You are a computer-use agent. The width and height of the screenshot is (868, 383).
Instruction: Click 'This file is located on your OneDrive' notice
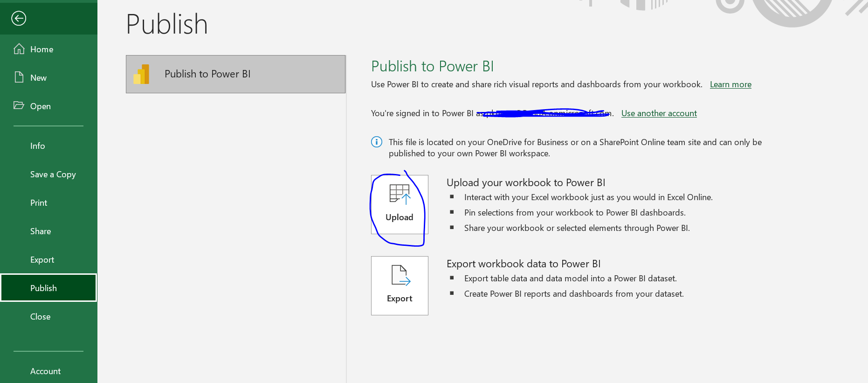[575, 148]
